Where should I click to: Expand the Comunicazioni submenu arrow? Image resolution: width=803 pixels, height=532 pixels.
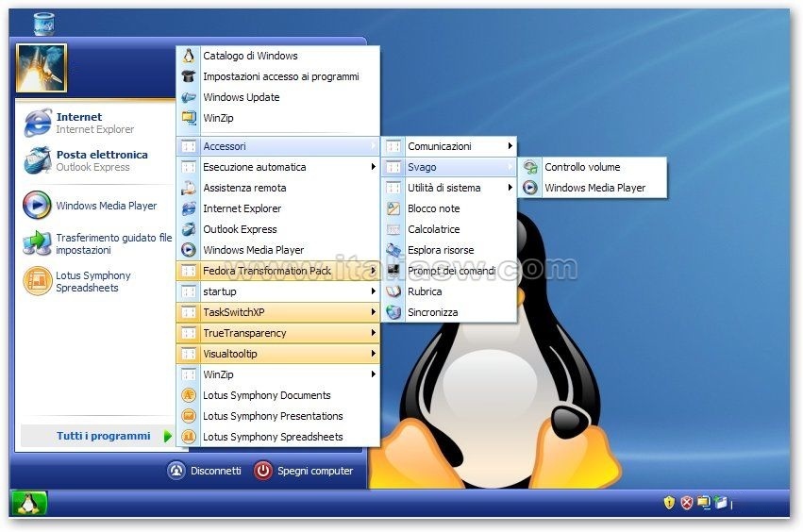point(510,146)
